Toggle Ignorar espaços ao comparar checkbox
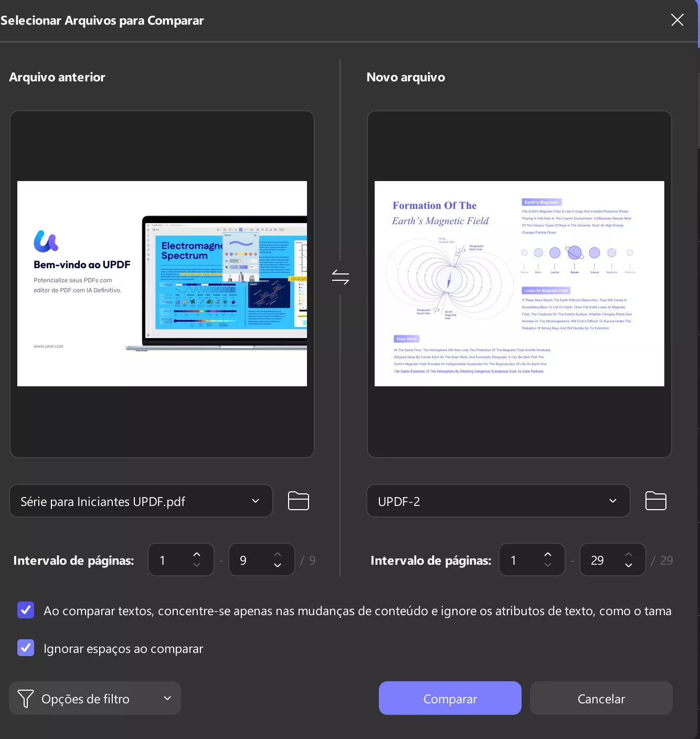The height and width of the screenshot is (739, 700). (x=26, y=648)
